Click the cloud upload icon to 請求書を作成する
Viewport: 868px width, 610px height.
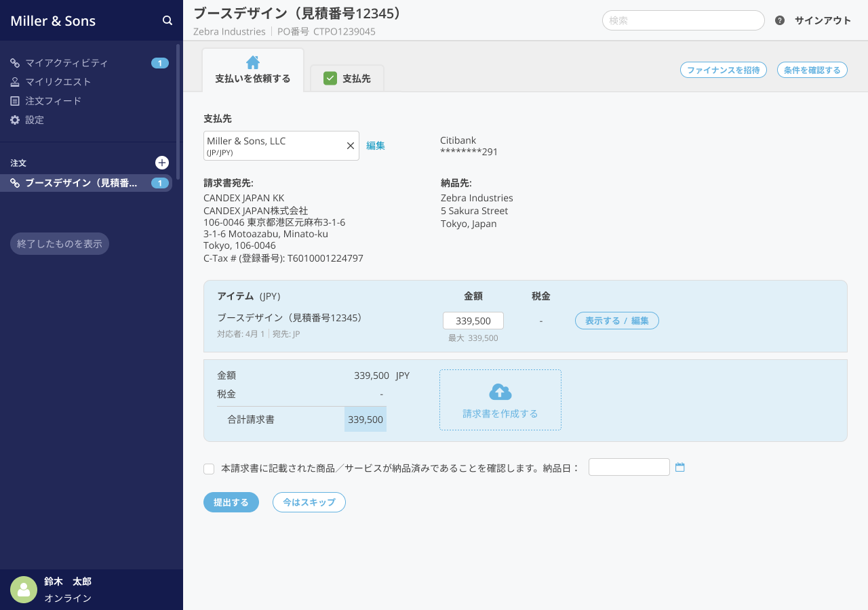(500, 390)
